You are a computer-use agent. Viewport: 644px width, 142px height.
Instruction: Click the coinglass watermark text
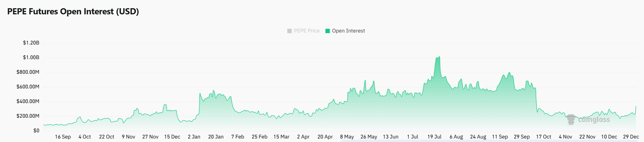[x=594, y=119]
